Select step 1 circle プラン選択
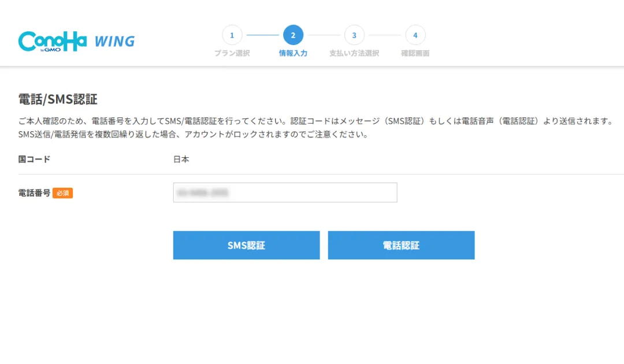 232,35
